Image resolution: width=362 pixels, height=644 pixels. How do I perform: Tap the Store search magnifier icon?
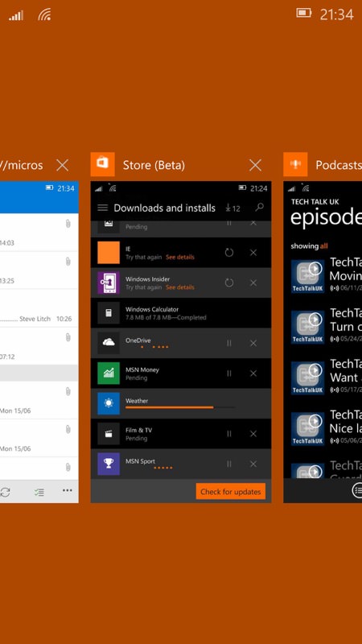(259, 208)
